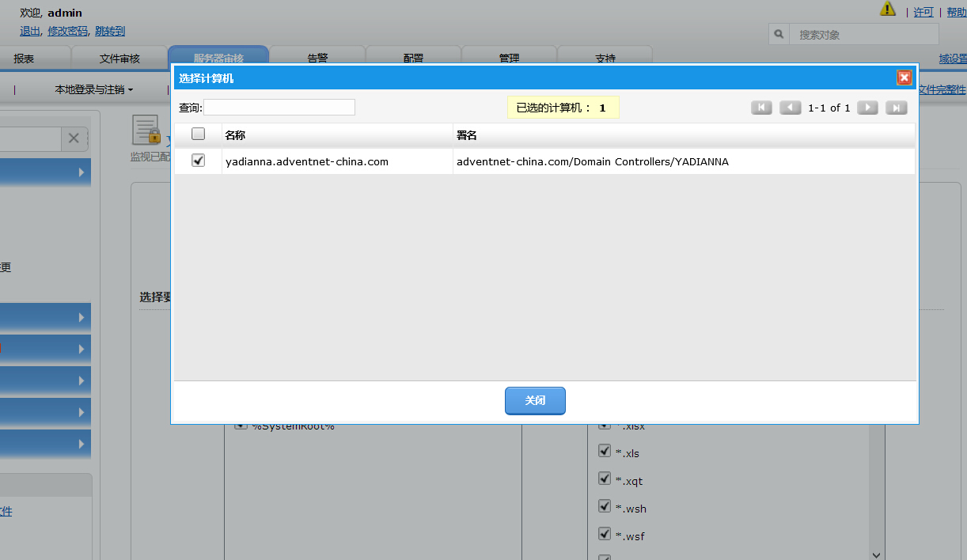Click the 查询 search input field
This screenshot has width=967, height=560.
(279, 108)
